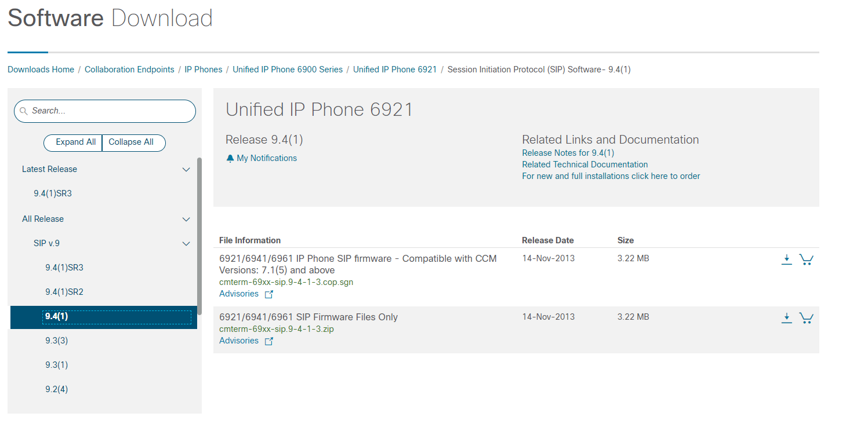Collapse the All Release section
The height and width of the screenshot is (424, 868).
186,220
